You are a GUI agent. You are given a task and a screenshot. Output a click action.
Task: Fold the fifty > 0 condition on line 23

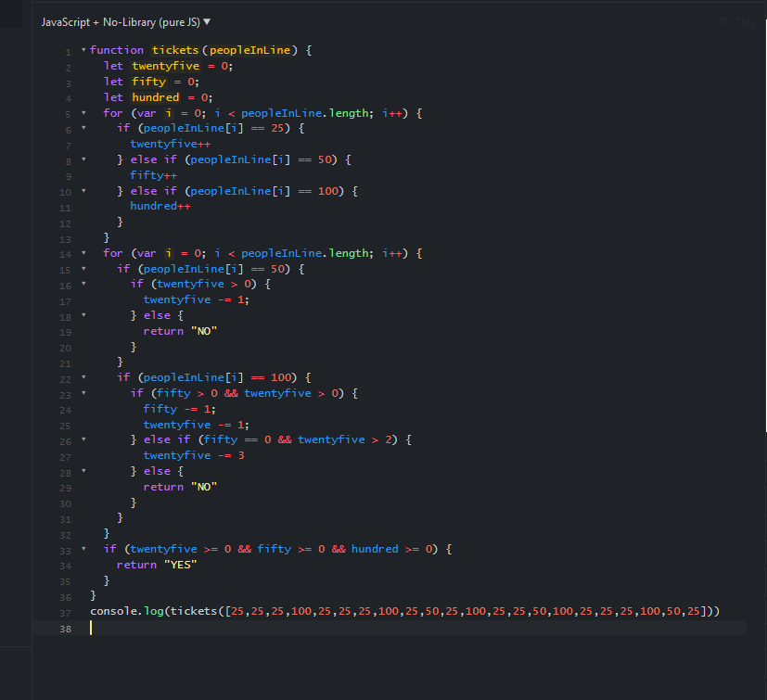point(83,393)
